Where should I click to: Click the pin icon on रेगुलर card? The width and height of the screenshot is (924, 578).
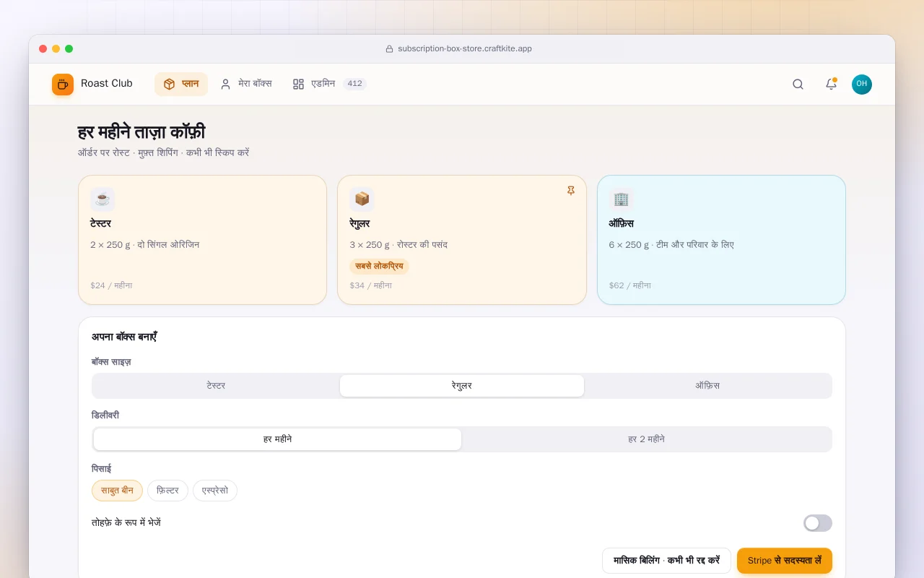coord(571,191)
